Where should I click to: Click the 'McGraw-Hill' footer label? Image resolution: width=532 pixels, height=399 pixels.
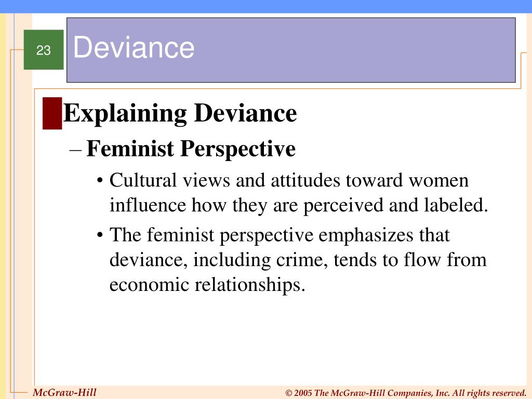(x=64, y=393)
